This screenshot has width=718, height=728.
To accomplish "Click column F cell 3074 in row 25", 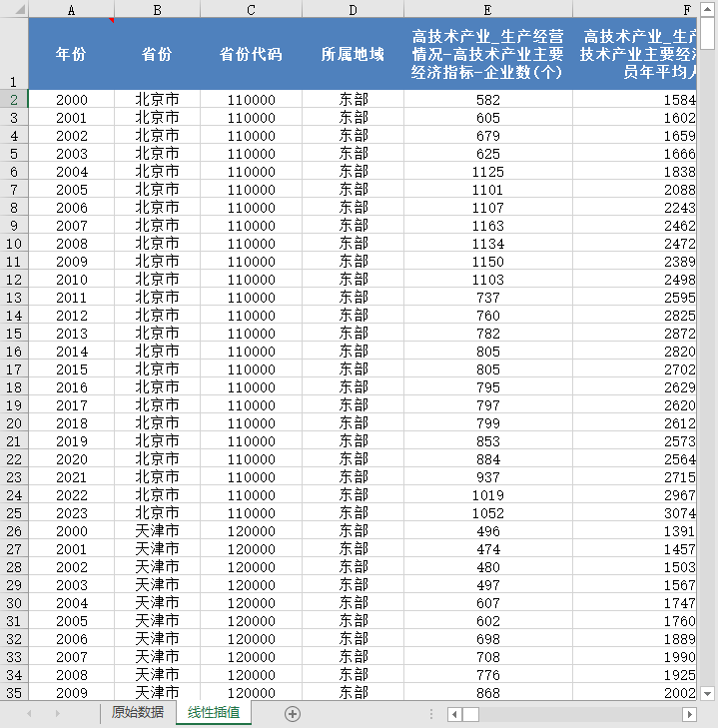I will (635, 513).
